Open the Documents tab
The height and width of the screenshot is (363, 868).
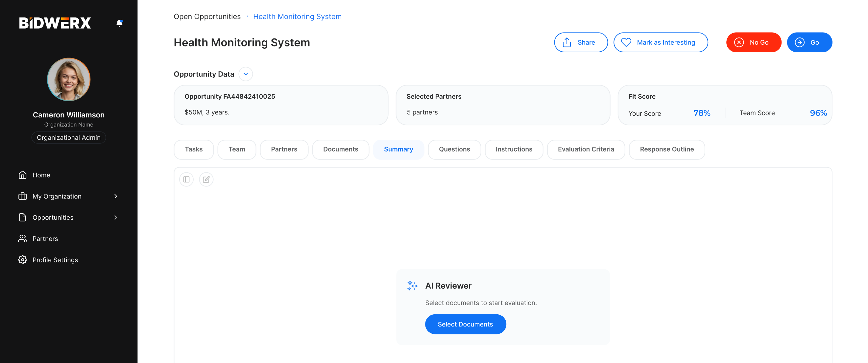[340, 149]
